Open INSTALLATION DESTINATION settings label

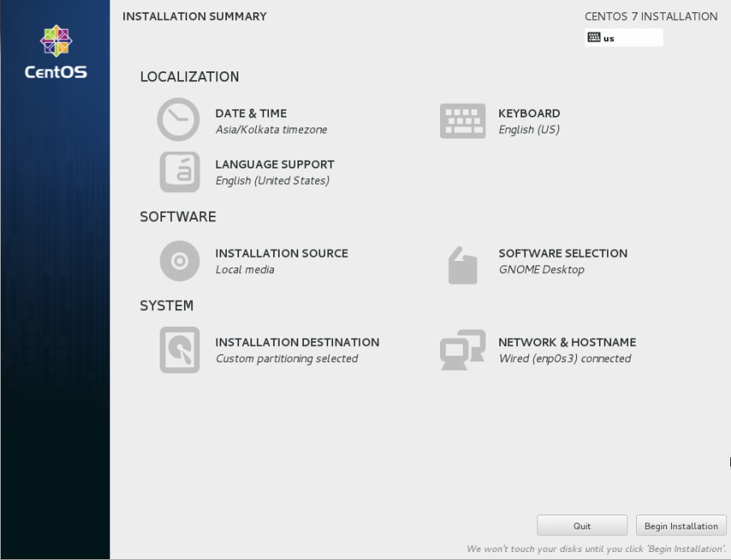297,342
